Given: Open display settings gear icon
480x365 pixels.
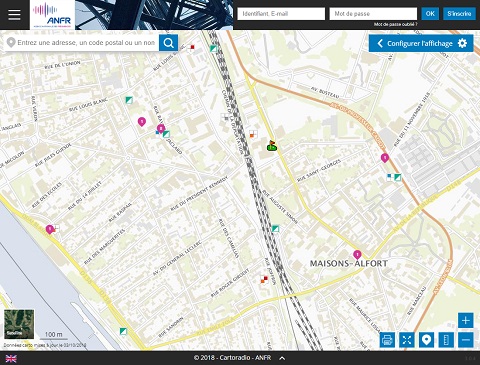Looking at the screenshot, I should (x=462, y=43).
